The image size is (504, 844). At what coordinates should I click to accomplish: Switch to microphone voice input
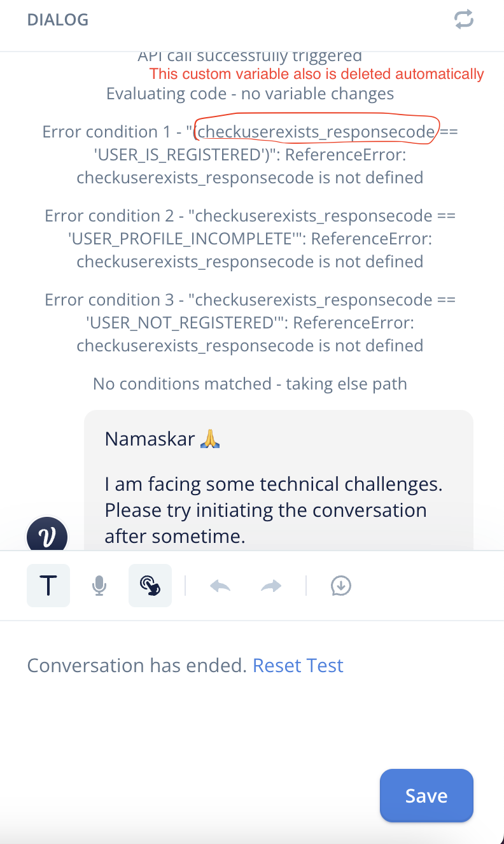pyautogui.click(x=99, y=586)
